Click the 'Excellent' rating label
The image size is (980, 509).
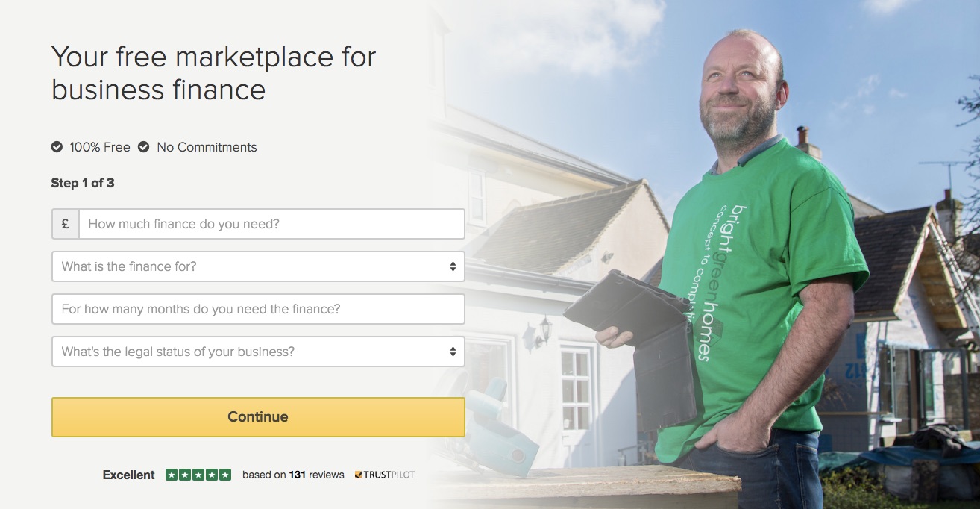[x=129, y=475]
